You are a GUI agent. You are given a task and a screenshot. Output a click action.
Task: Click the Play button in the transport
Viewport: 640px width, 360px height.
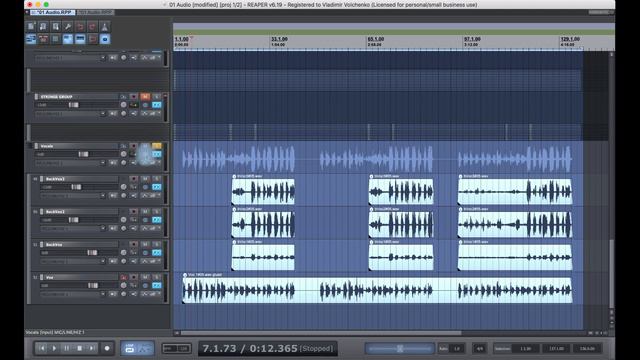[x=54, y=348]
